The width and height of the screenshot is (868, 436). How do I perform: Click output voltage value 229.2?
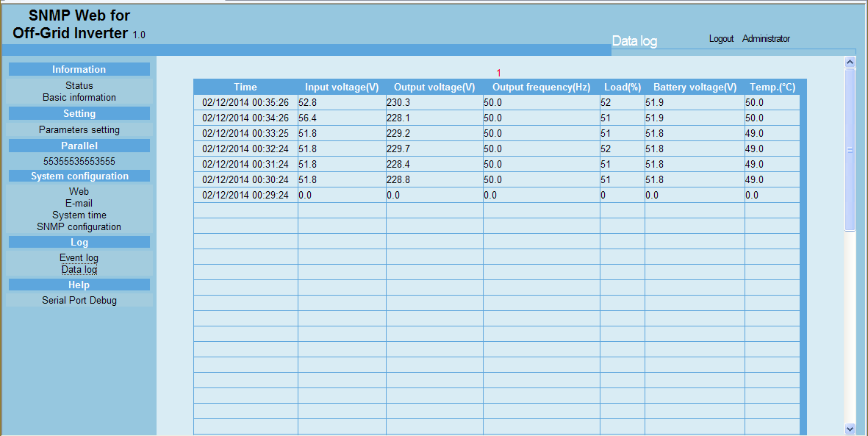click(x=398, y=134)
